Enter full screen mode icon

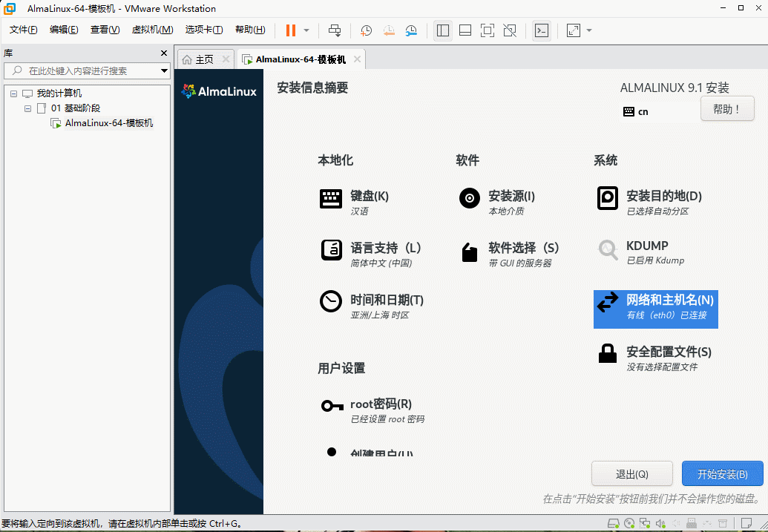tap(487, 30)
